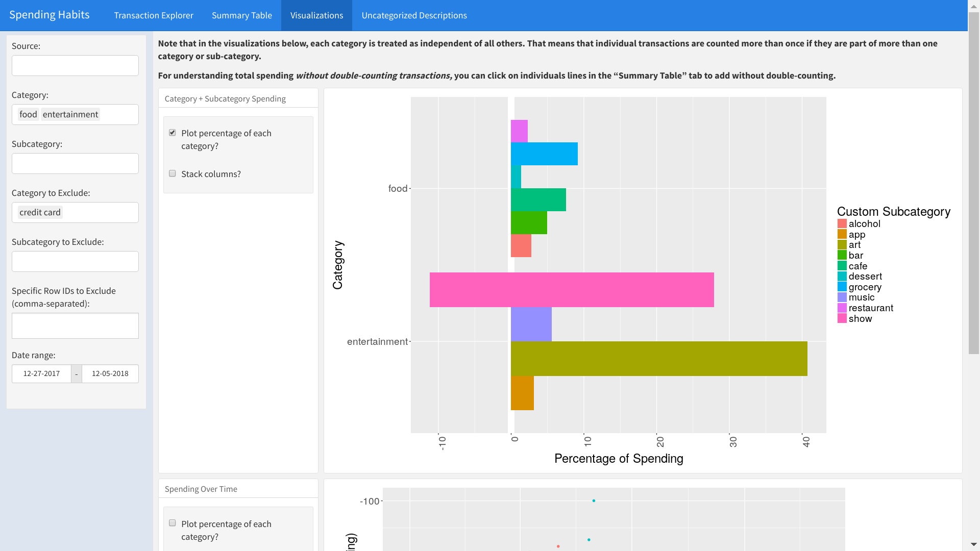980x551 pixels.
Task: Click the Percentage of Spending axis title
Action: tap(619, 459)
